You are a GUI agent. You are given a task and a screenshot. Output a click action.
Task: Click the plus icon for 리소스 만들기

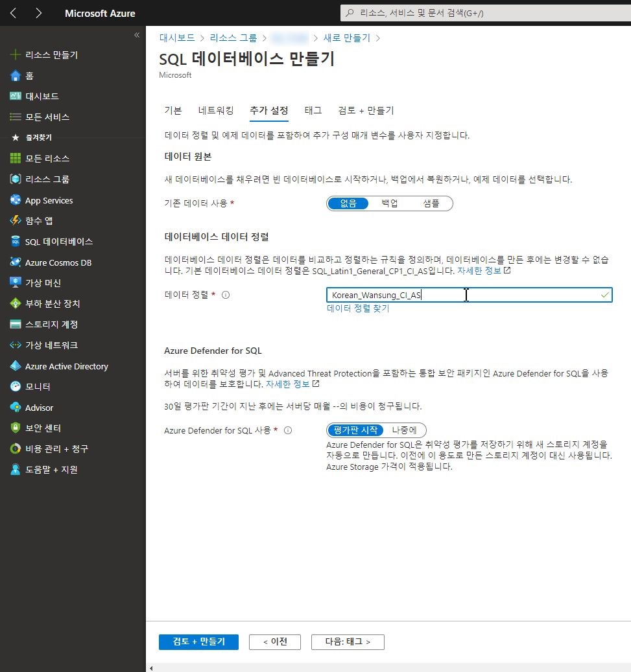coord(16,55)
